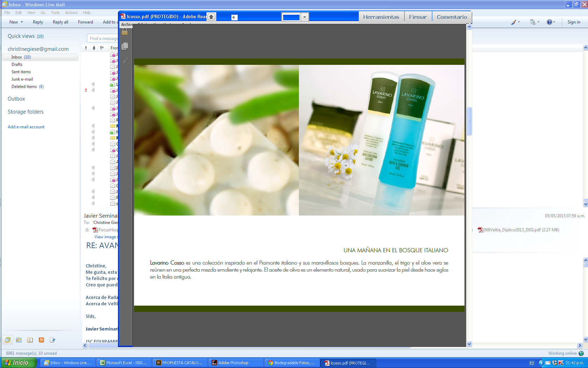Expand the Menus icon dropdown arrow
The width and height of the screenshot is (588, 368).
point(538,22)
